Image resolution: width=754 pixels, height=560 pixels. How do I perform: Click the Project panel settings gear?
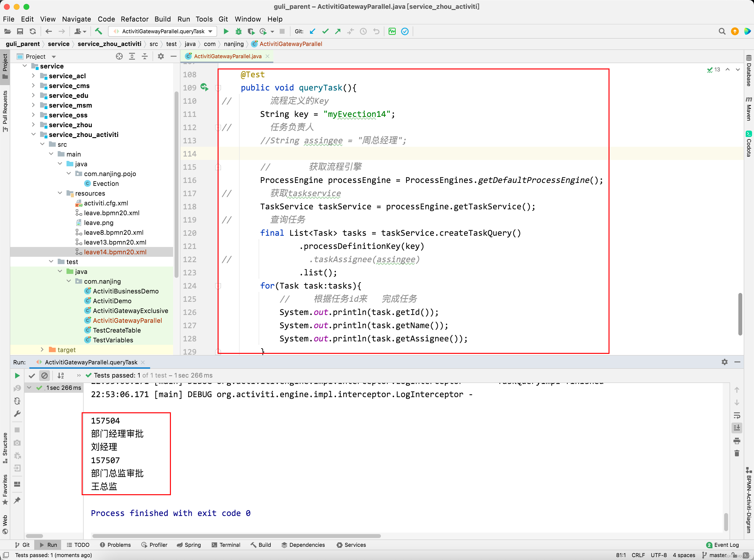coord(161,56)
